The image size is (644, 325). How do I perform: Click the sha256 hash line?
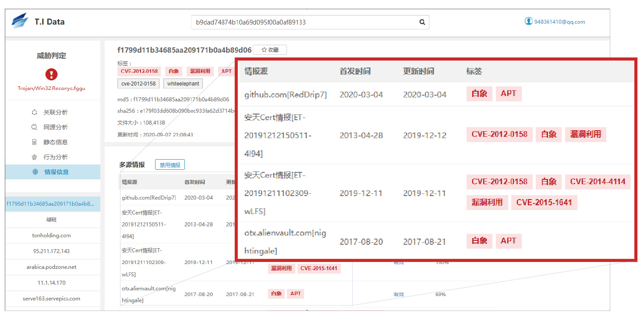[176, 111]
